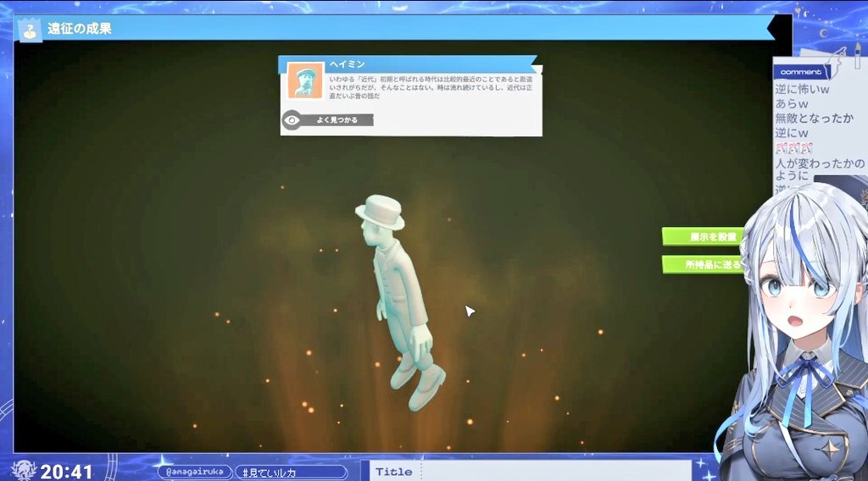
Task: Click the #見ているルカ hashtag badge
Action: point(292,473)
